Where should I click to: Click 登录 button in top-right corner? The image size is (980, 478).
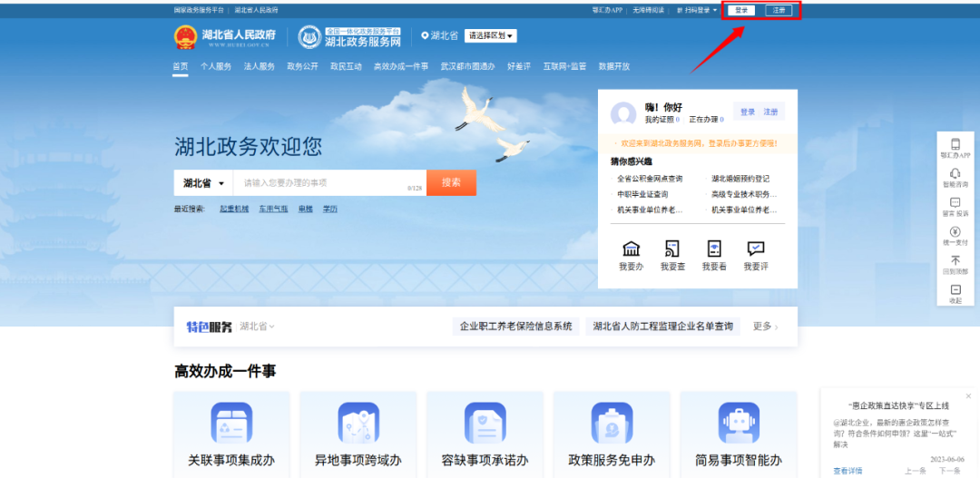(x=742, y=10)
